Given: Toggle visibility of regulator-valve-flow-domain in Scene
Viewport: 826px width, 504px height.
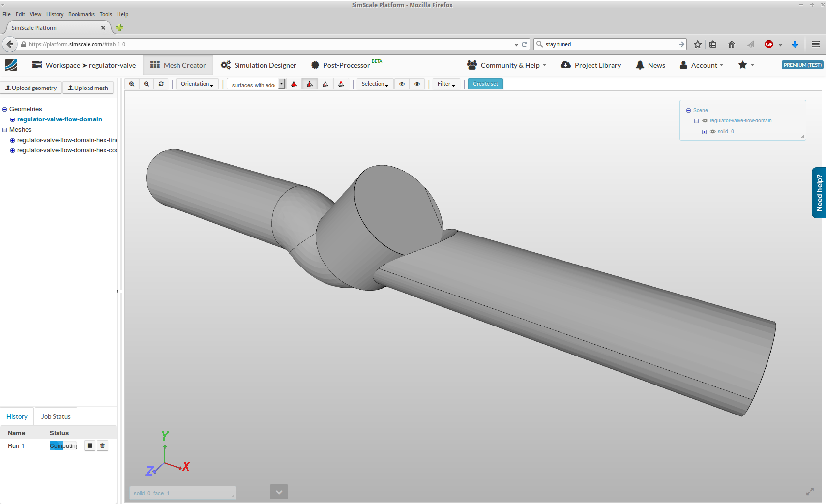Looking at the screenshot, I should pyautogui.click(x=705, y=120).
